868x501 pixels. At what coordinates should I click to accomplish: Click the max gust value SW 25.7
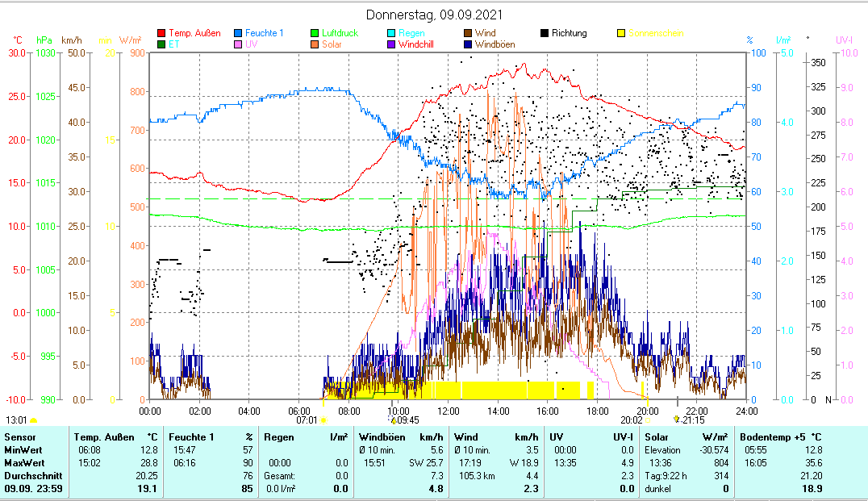tap(426, 463)
